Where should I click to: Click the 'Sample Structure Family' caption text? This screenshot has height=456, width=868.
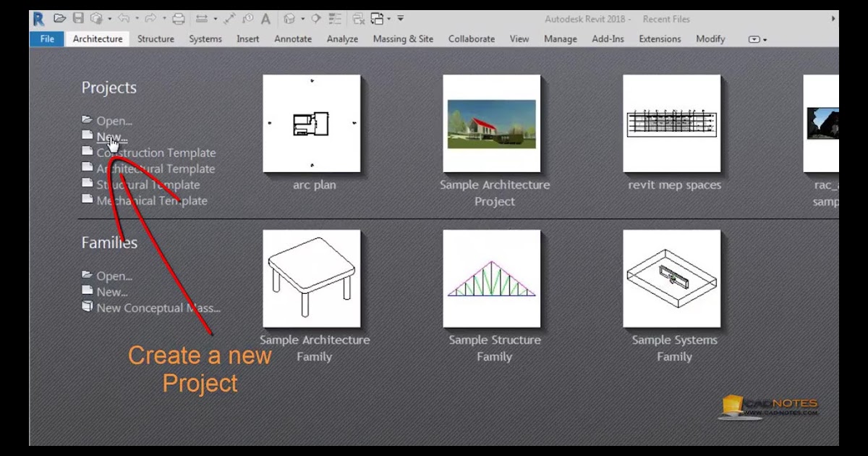[495, 348]
